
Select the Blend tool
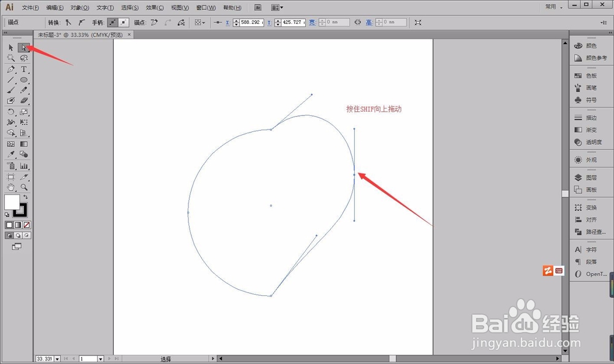point(24,154)
